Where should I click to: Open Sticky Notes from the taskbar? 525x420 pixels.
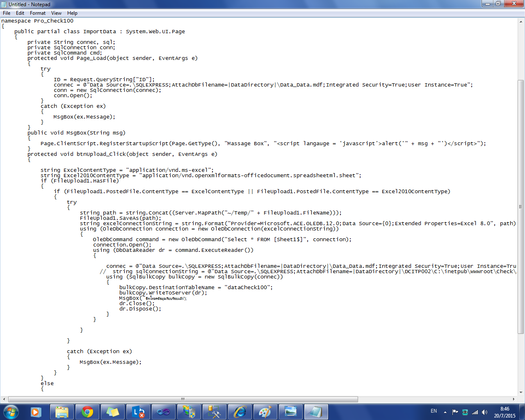point(113,412)
